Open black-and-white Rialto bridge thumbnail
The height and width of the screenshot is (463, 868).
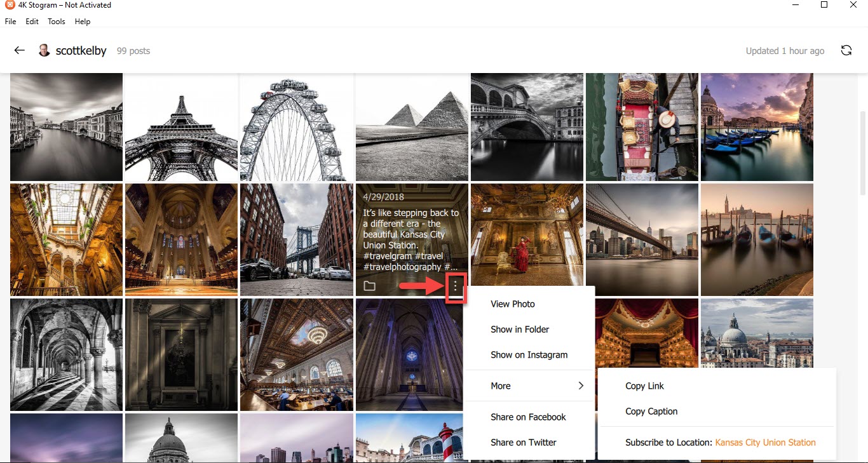click(x=527, y=127)
